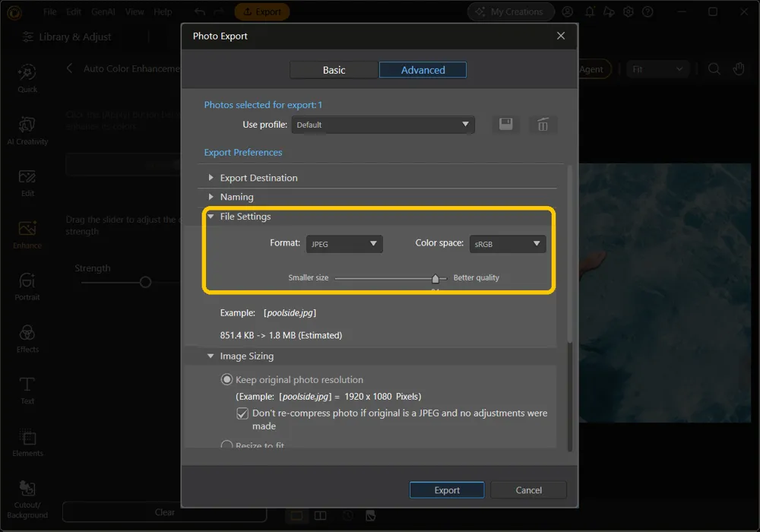This screenshot has height=532, width=760.
Task: Click the redo arrow in top bar
Action: point(219,11)
